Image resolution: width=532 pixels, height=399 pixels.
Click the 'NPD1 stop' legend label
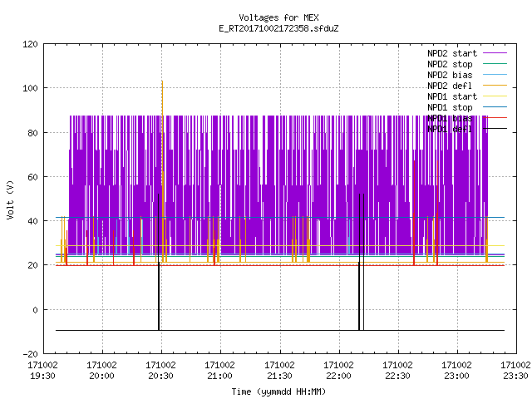point(450,107)
